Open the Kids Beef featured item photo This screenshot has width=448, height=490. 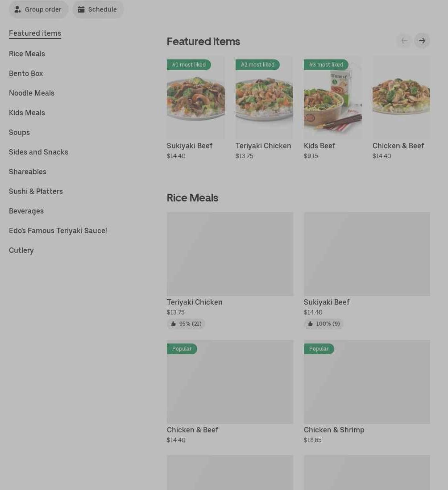tap(332, 97)
